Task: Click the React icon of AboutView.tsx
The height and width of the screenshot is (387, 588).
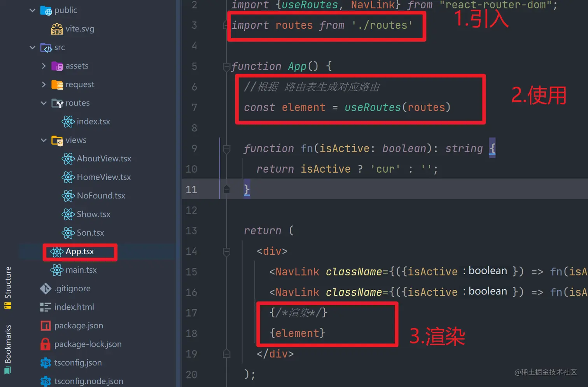Action: [68, 159]
